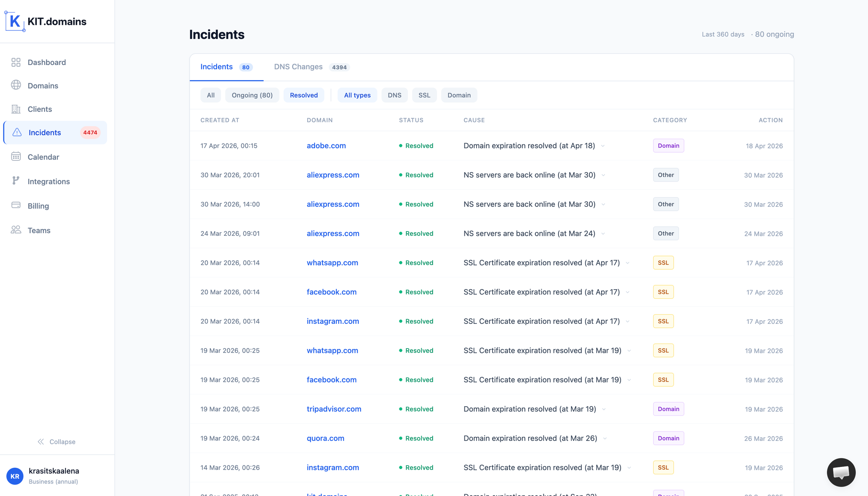Click the CREATED AT column header
The width and height of the screenshot is (868, 496).
pyautogui.click(x=220, y=120)
